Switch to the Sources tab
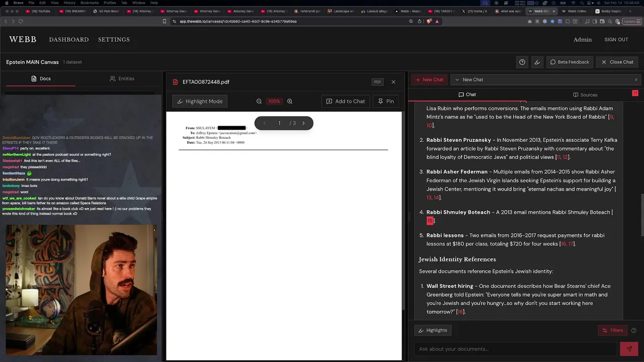 coord(585,95)
